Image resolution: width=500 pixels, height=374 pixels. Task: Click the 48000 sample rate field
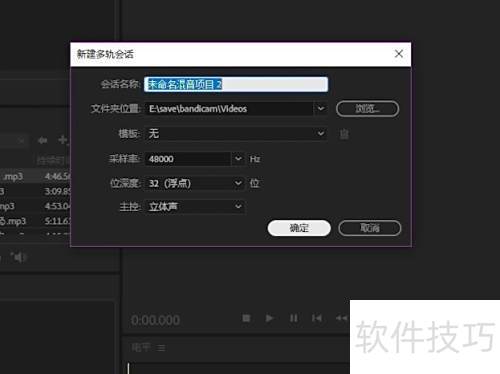(x=188, y=159)
